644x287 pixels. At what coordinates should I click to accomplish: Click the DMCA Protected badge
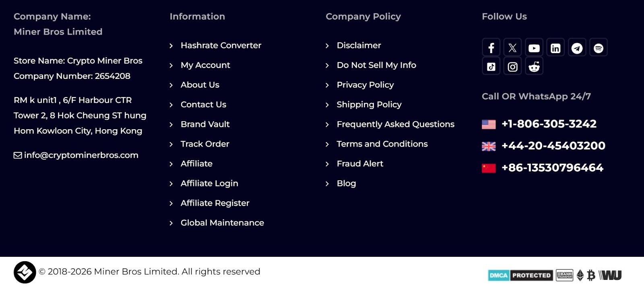click(x=520, y=275)
